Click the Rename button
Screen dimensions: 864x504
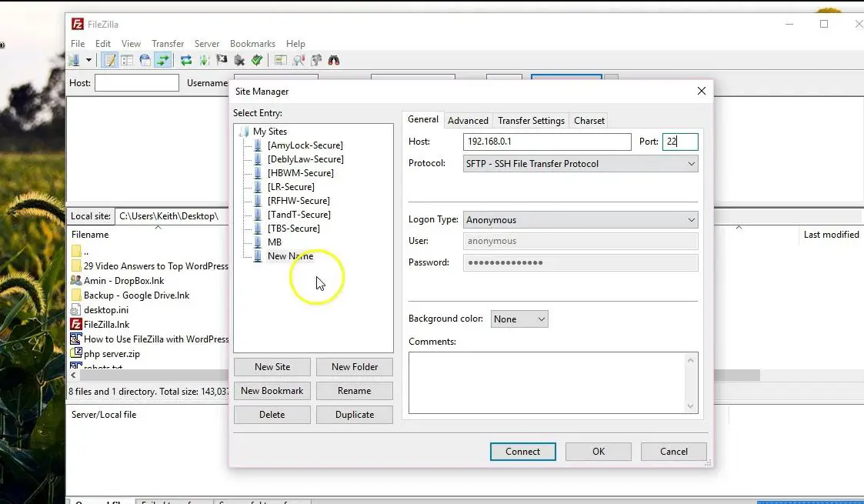[355, 391]
